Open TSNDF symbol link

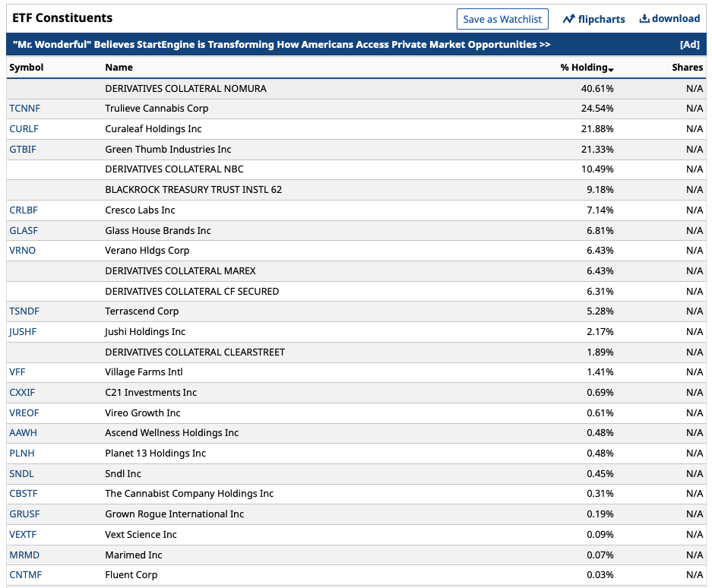[x=24, y=311]
